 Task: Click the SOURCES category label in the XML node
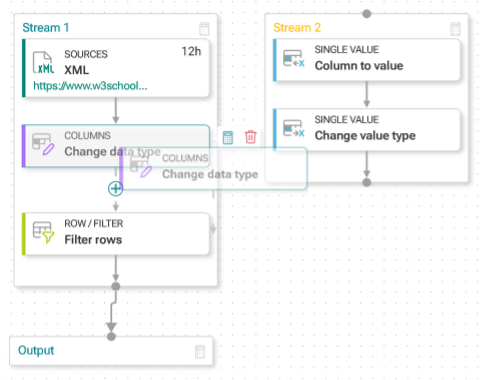pyautogui.click(x=86, y=54)
